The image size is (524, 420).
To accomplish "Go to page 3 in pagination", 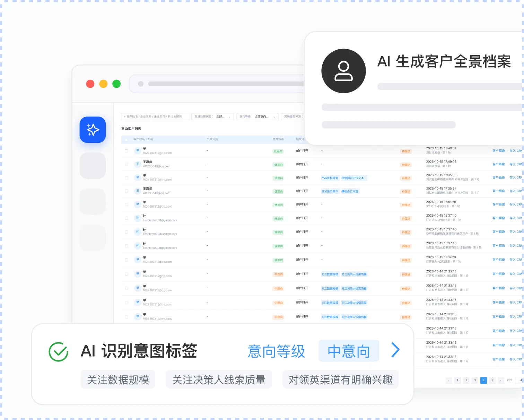I will (475, 380).
